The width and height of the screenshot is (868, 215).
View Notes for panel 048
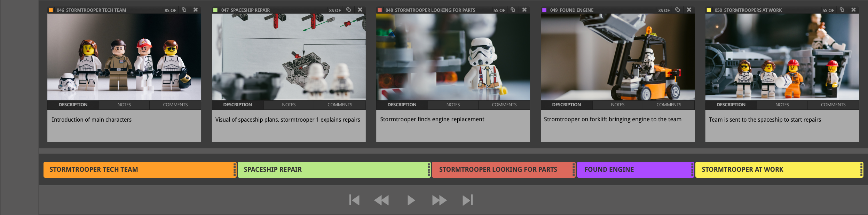point(453,105)
